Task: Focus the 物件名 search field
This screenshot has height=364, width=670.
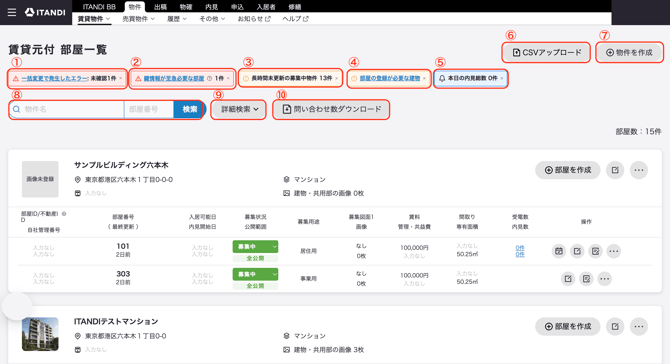Action: click(x=67, y=109)
